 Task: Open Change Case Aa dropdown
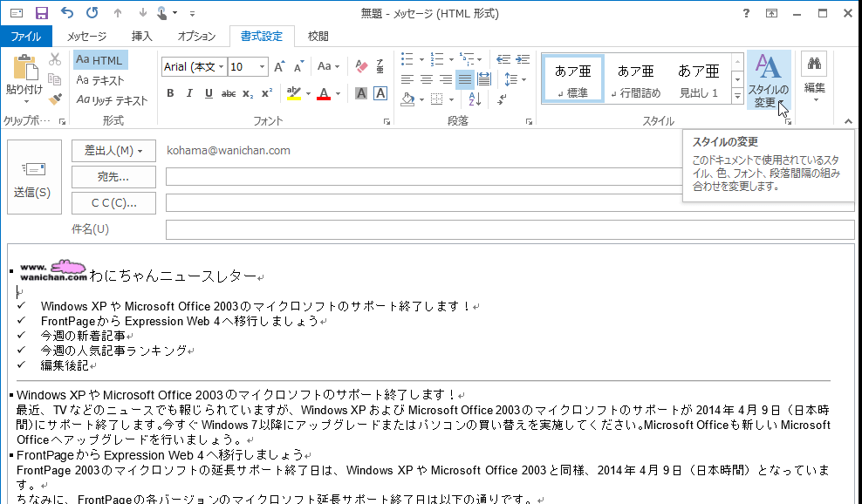coord(329,66)
